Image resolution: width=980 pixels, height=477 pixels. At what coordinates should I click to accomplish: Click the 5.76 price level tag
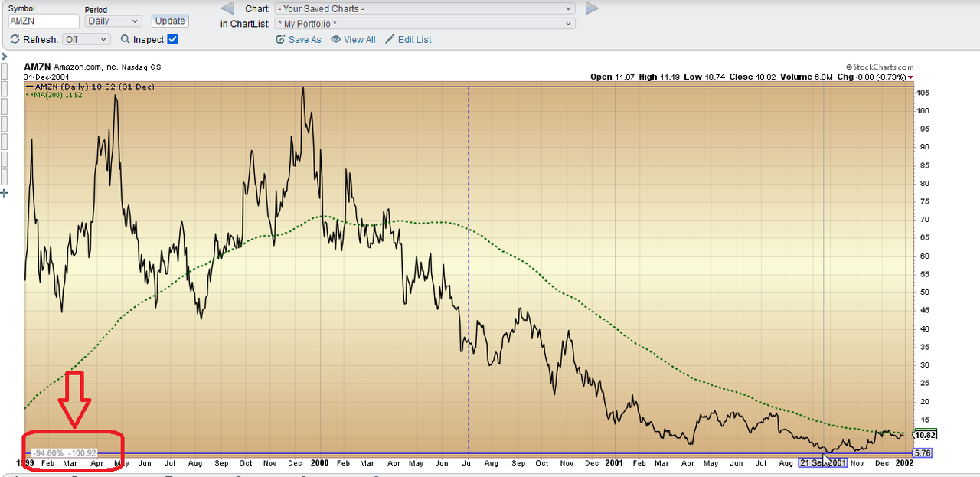[x=923, y=453]
